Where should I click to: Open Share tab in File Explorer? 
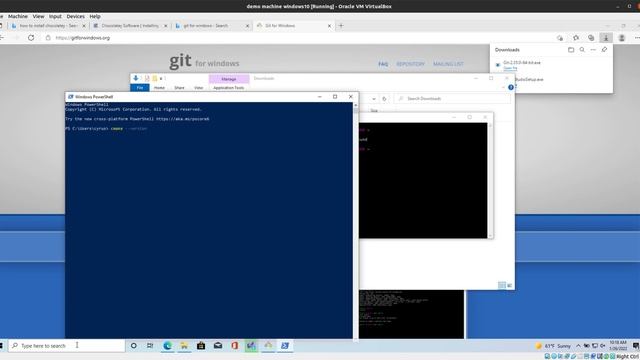[179, 88]
